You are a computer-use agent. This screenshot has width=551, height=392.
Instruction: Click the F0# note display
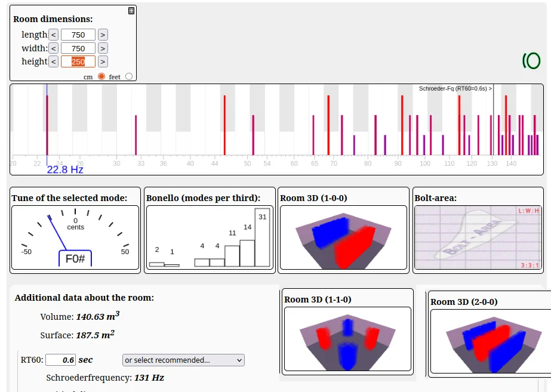[x=75, y=258]
